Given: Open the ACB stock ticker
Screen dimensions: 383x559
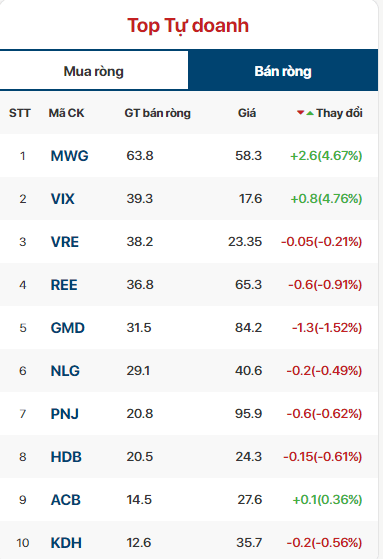Looking at the screenshot, I should (66, 500).
